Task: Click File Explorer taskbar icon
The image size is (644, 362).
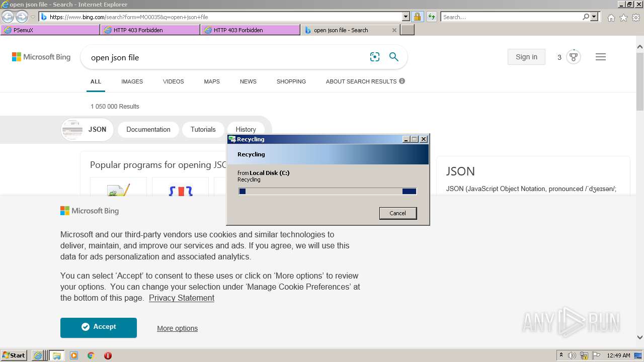Action: (56, 355)
